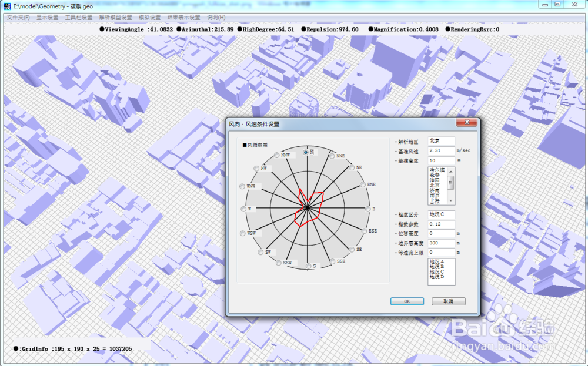Open the 解析模型设置 menu
The image size is (588, 366).
point(115,18)
